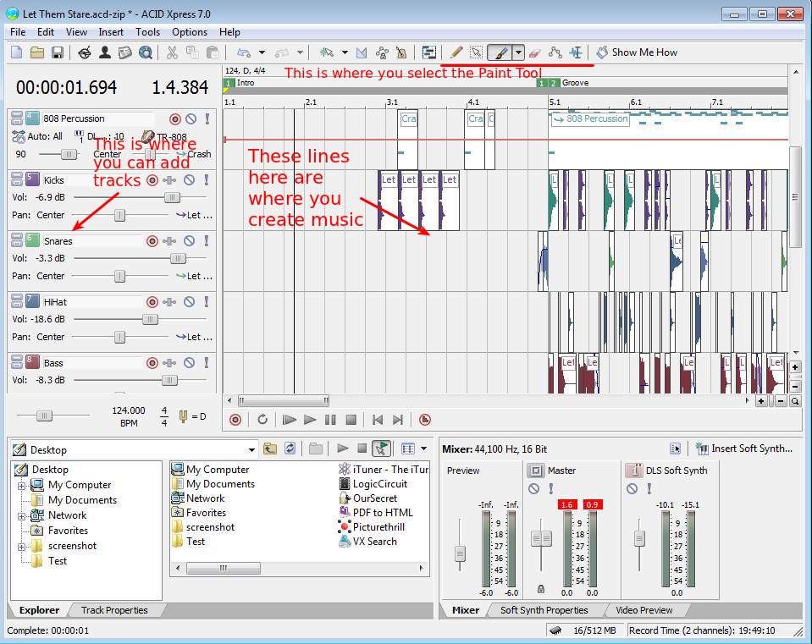
Task: Switch to the Track Properties tab
Action: pos(114,610)
